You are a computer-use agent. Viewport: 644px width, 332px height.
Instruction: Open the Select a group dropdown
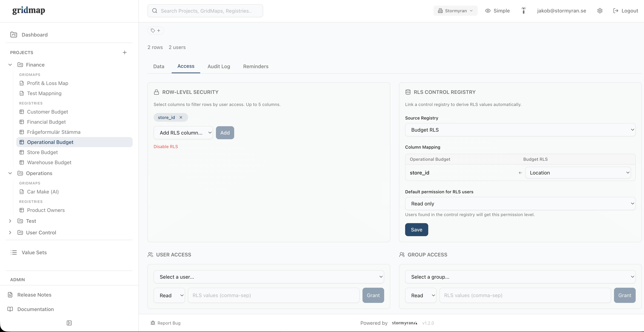520,277
